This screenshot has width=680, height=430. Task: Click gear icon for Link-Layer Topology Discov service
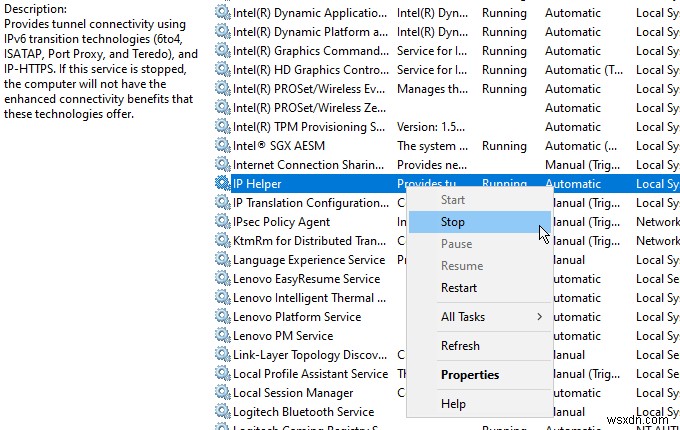pos(222,355)
